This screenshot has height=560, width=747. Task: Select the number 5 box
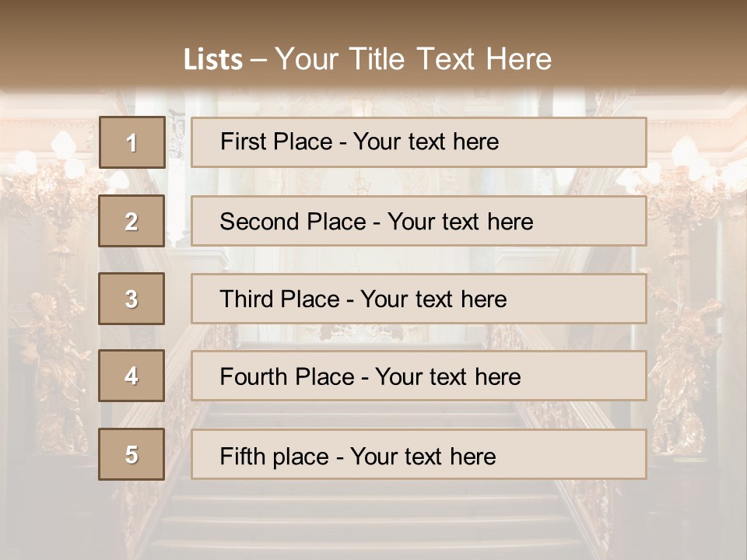(132, 454)
